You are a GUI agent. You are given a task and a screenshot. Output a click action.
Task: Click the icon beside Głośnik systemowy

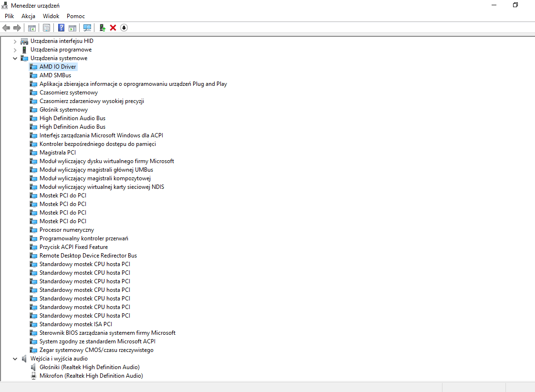pos(33,110)
